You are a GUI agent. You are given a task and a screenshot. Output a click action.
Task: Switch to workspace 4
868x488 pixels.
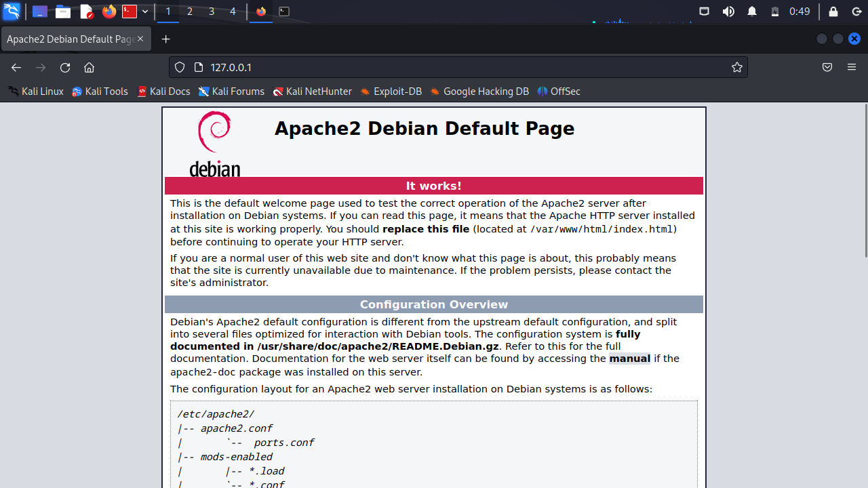point(233,12)
